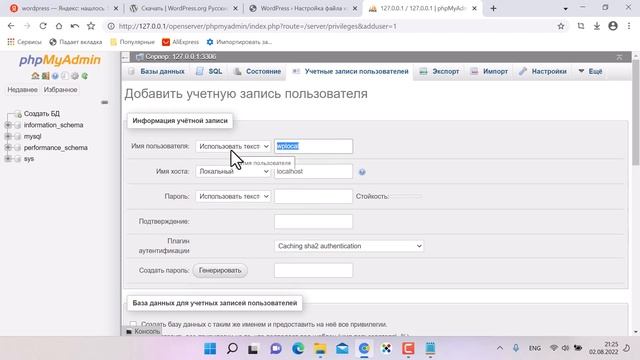This screenshot has height=360, width=640.
Task: Click the password input field
Action: coord(313,196)
